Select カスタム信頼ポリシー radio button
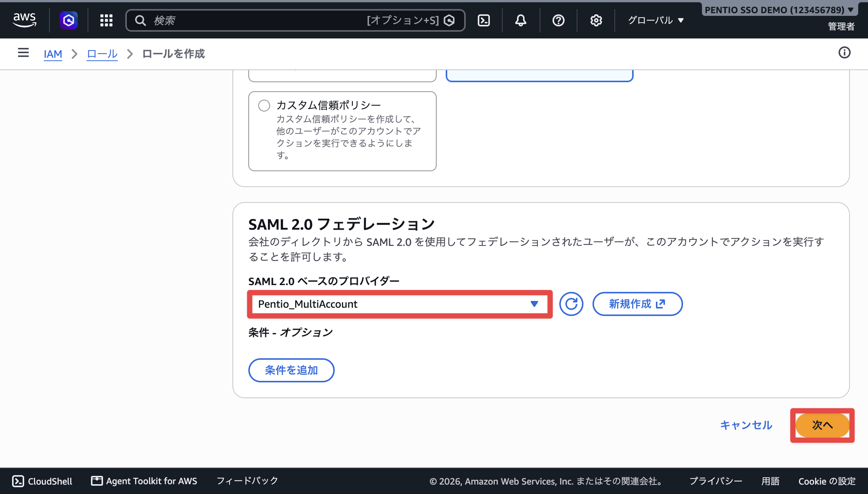This screenshot has height=494, width=868. click(x=264, y=105)
